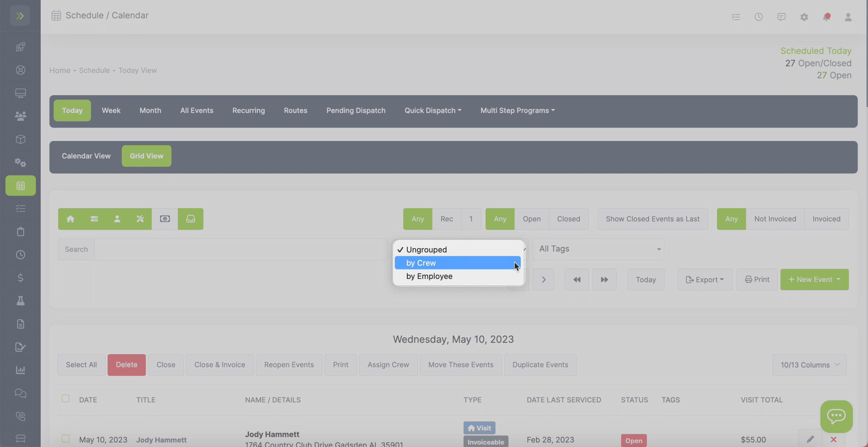
Task: Click the red Delete button
Action: click(x=126, y=365)
